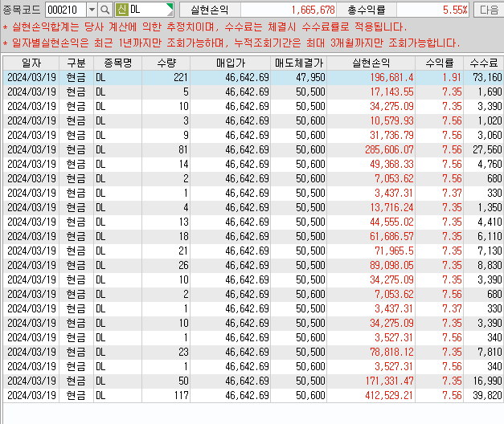Click the 실현손익 column header

(371, 63)
